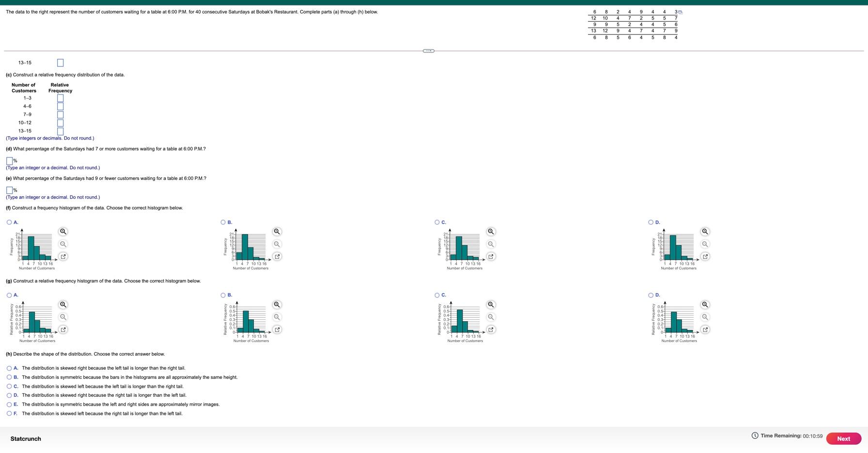Open frequency histogram B in new window
This screenshot has width=868, height=453.
point(277,257)
